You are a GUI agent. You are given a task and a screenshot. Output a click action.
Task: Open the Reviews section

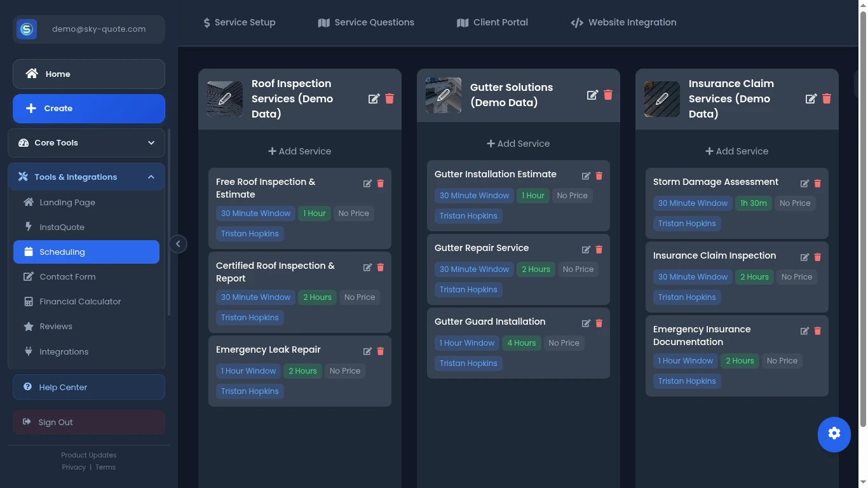tap(55, 326)
